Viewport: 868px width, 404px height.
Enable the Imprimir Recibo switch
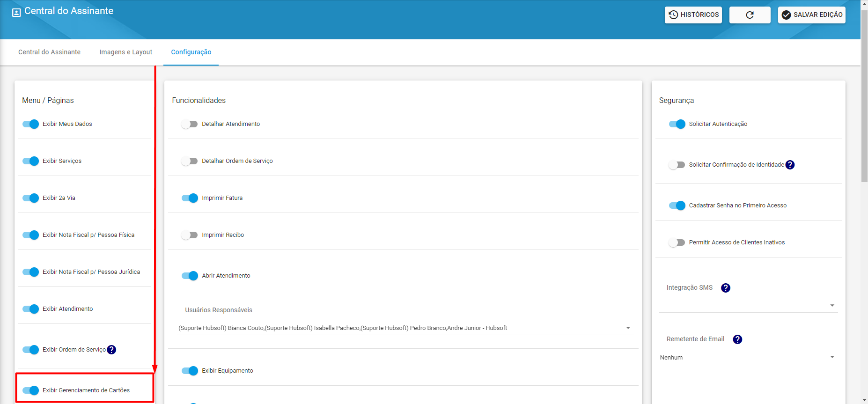190,235
